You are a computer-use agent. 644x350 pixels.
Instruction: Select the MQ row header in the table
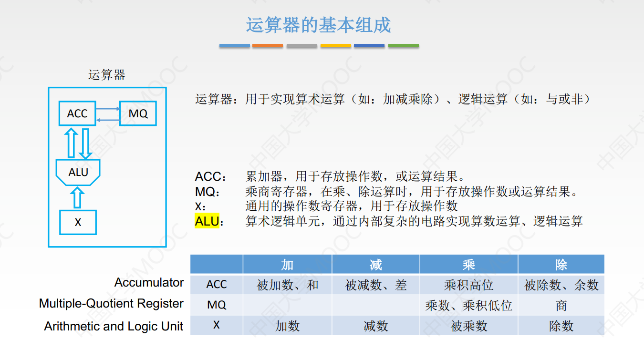[x=217, y=305]
